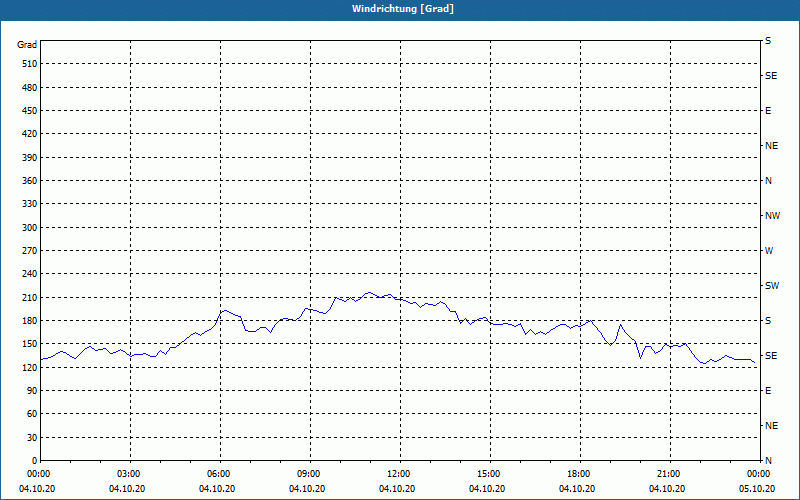Viewport: 800px width, 500px height.
Task: Pick the y-axis value '150'
Action: coord(30,343)
